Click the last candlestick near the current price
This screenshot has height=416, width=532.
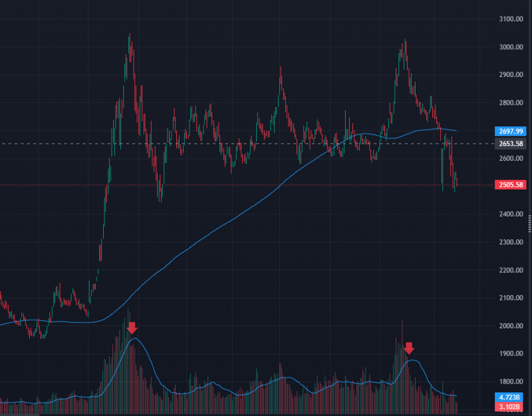(456, 182)
